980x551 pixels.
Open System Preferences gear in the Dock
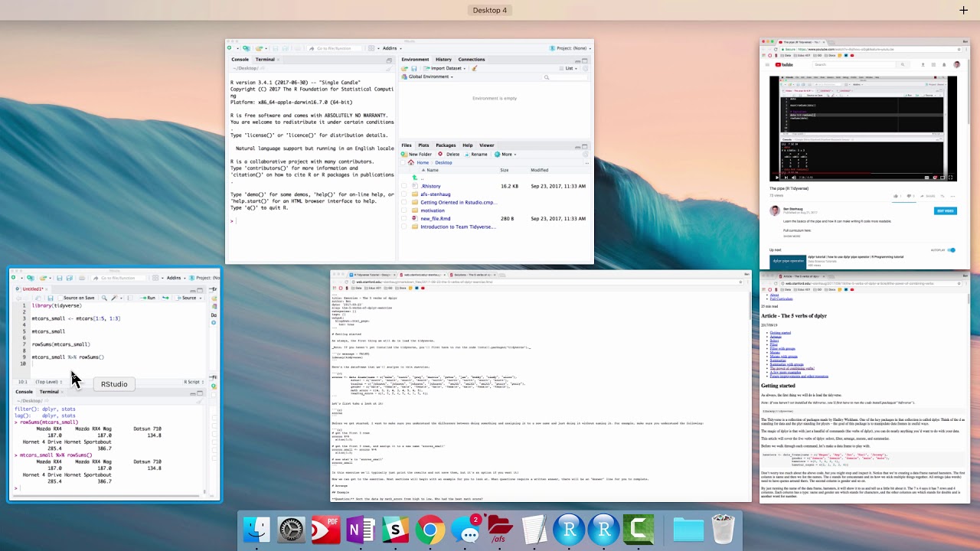coord(291,530)
